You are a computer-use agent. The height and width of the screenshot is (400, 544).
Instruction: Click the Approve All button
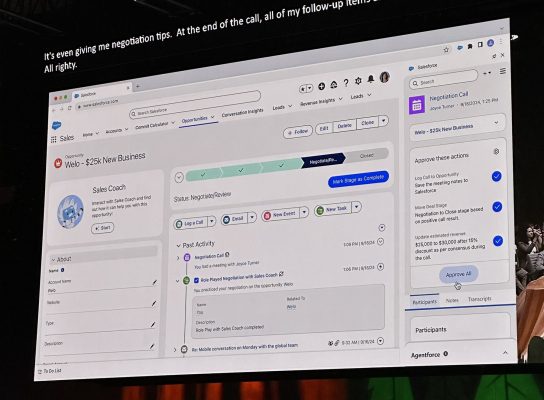458,274
